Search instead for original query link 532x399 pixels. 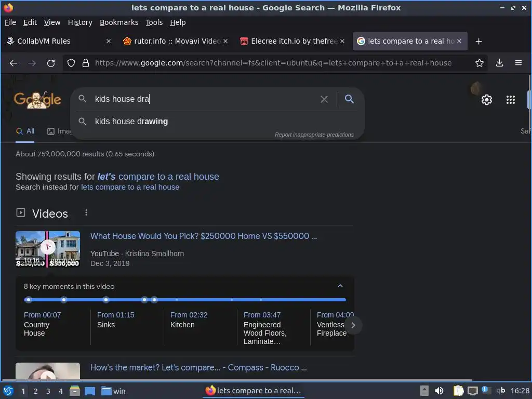[130, 187]
